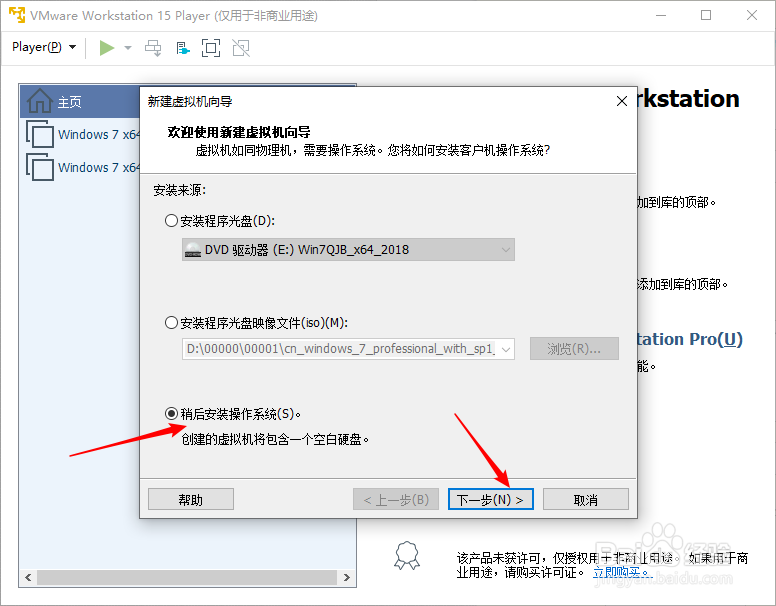The height and width of the screenshot is (606, 776).
Task: Click the 创建的虚拟机将包含一个空白硬盘 description text
Action: [275, 439]
